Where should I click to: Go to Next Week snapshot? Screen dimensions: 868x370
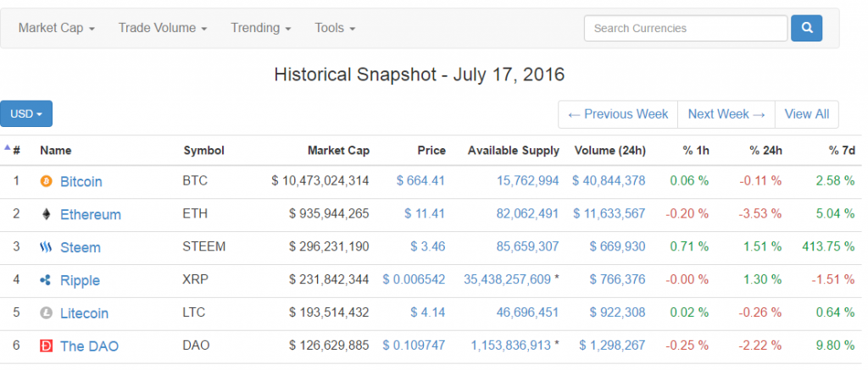click(726, 114)
